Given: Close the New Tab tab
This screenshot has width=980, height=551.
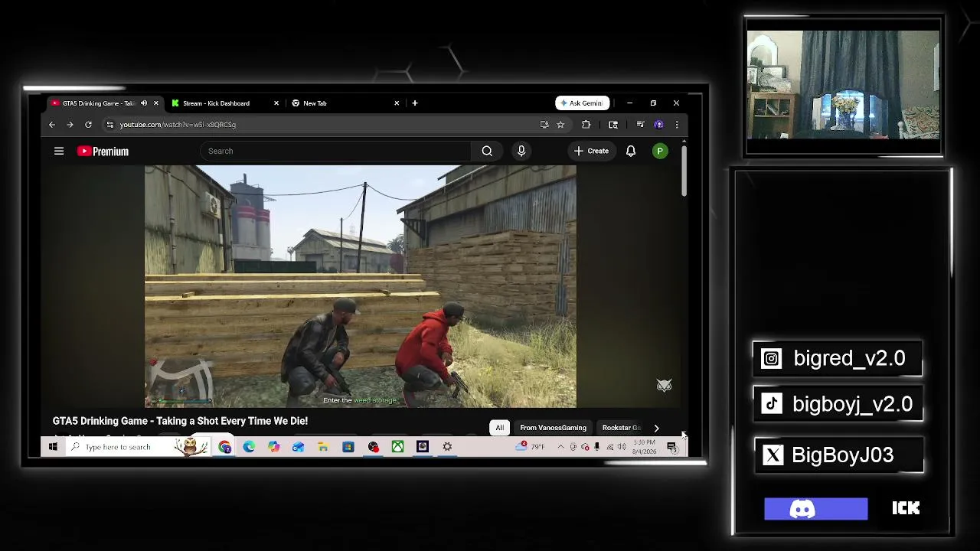Looking at the screenshot, I should pyautogui.click(x=397, y=103).
